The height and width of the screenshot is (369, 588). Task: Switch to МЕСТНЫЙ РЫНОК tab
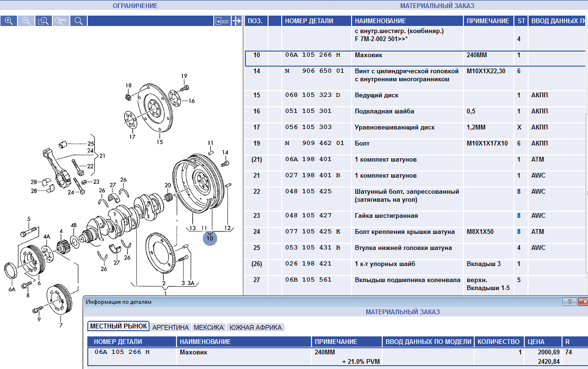pos(118,326)
